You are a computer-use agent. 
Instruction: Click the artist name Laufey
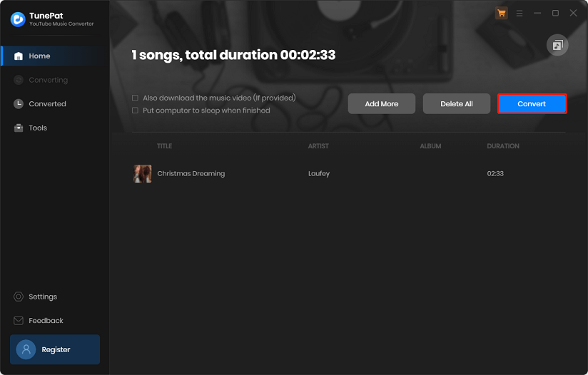tap(319, 173)
